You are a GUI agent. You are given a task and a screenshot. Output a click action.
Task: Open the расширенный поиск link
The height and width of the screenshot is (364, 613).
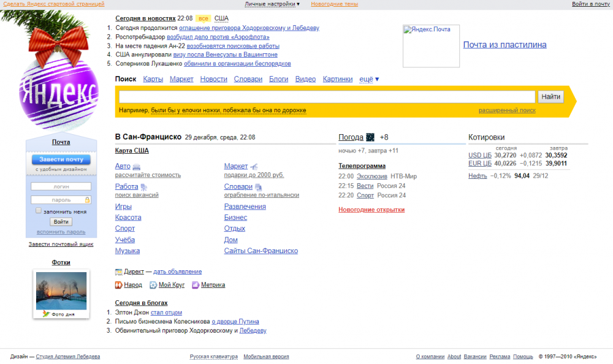[507, 110]
